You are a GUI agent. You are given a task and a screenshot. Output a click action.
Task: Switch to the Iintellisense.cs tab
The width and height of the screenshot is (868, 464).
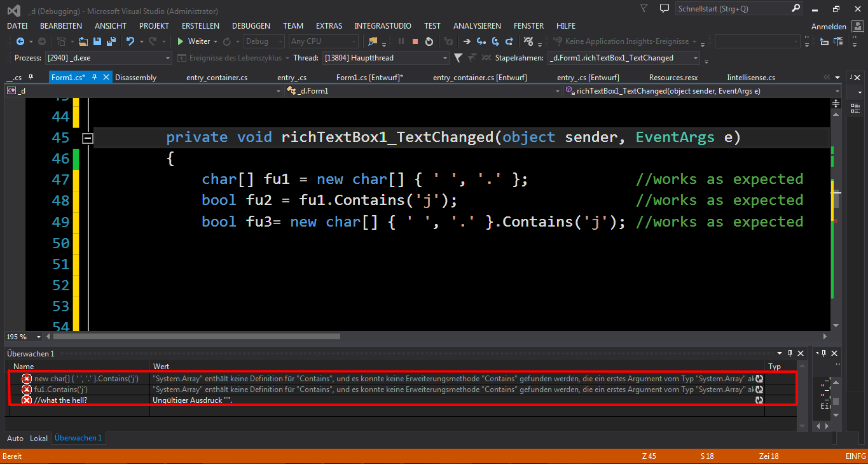[x=751, y=78]
